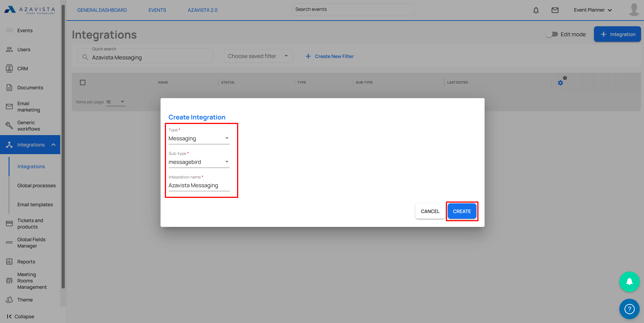Open the Theme sidebar item label
644x323 pixels.
[x=25, y=299]
